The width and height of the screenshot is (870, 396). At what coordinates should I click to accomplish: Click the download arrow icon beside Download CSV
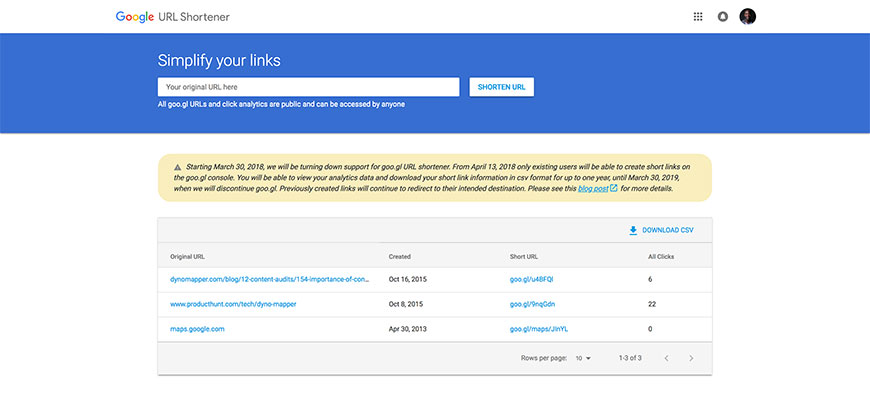click(x=633, y=230)
